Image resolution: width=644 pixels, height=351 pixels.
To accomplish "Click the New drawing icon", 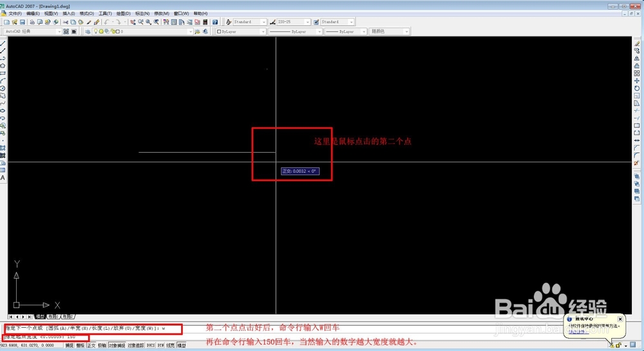I will tap(6, 22).
